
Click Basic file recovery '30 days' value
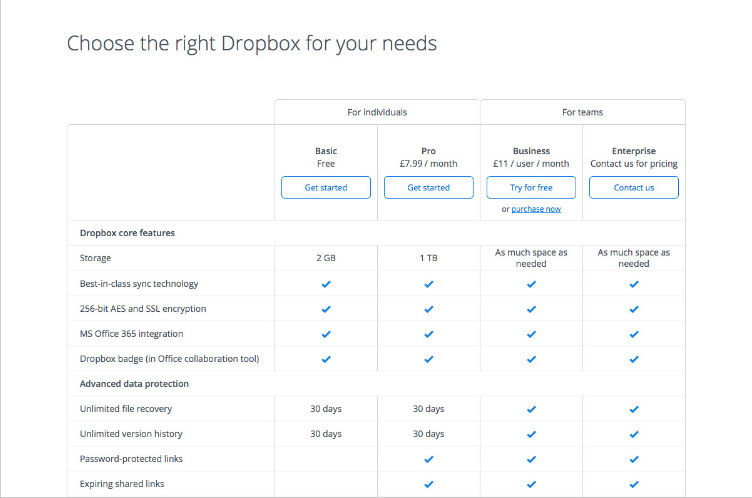[x=326, y=409]
